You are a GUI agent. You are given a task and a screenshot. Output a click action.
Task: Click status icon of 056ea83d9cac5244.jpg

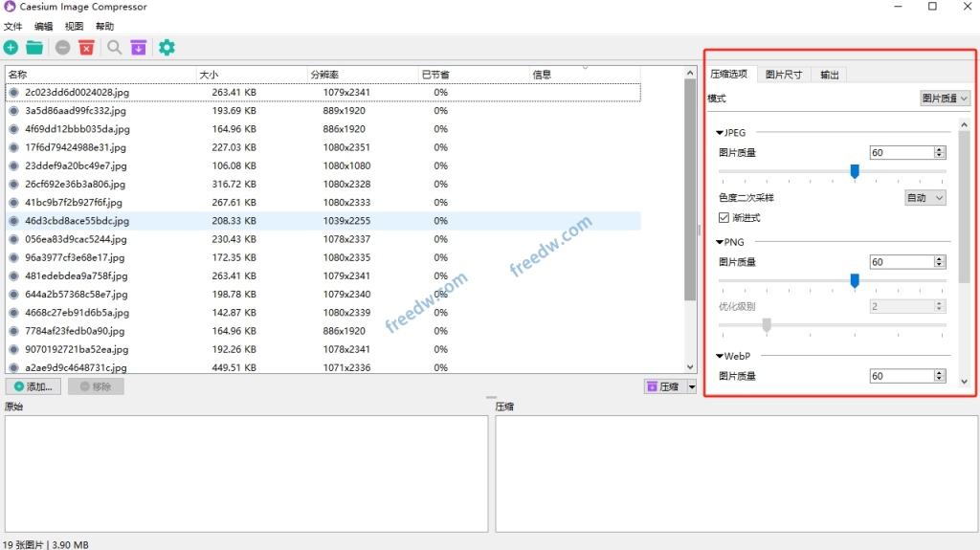[13, 239]
